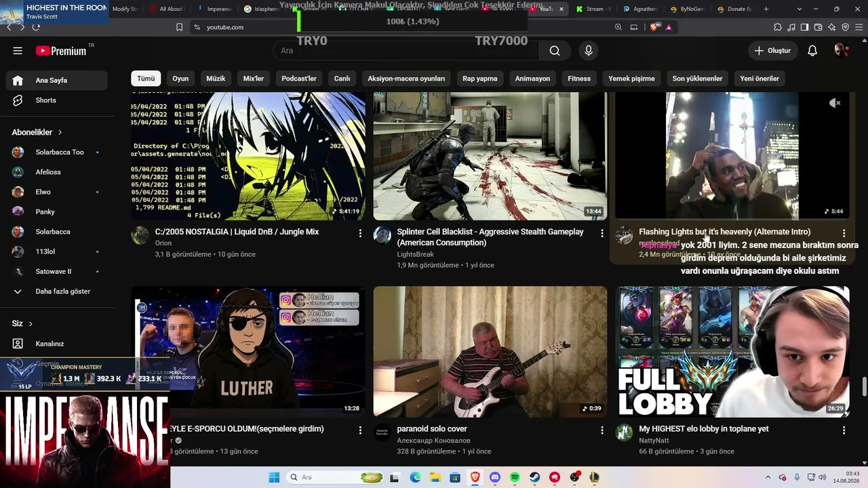Select the Oyun filter chip

pyautogui.click(x=180, y=79)
